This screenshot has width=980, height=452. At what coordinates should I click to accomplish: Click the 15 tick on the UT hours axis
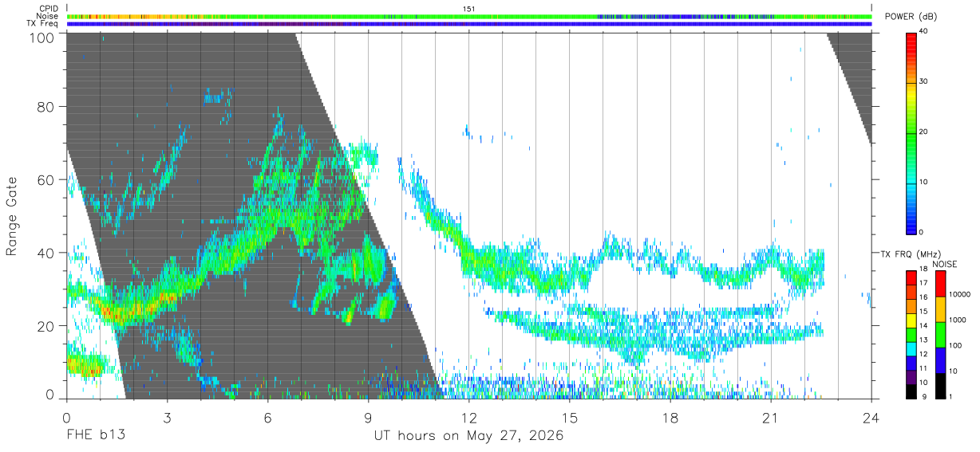[570, 417]
